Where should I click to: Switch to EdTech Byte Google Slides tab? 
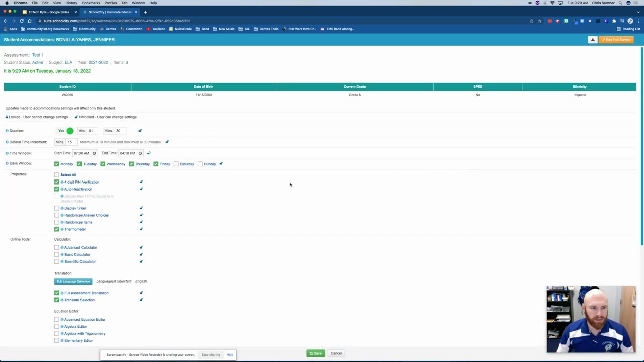point(49,12)
